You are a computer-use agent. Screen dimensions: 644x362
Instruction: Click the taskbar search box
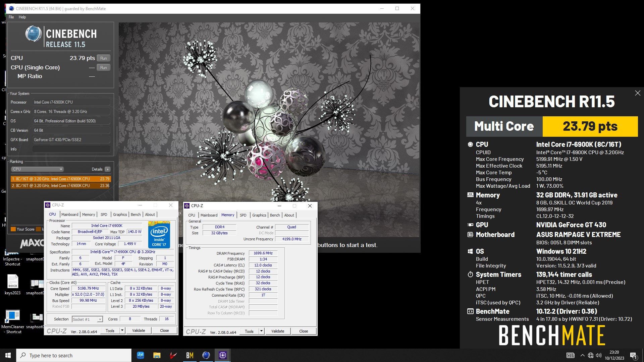click(74, 355)
